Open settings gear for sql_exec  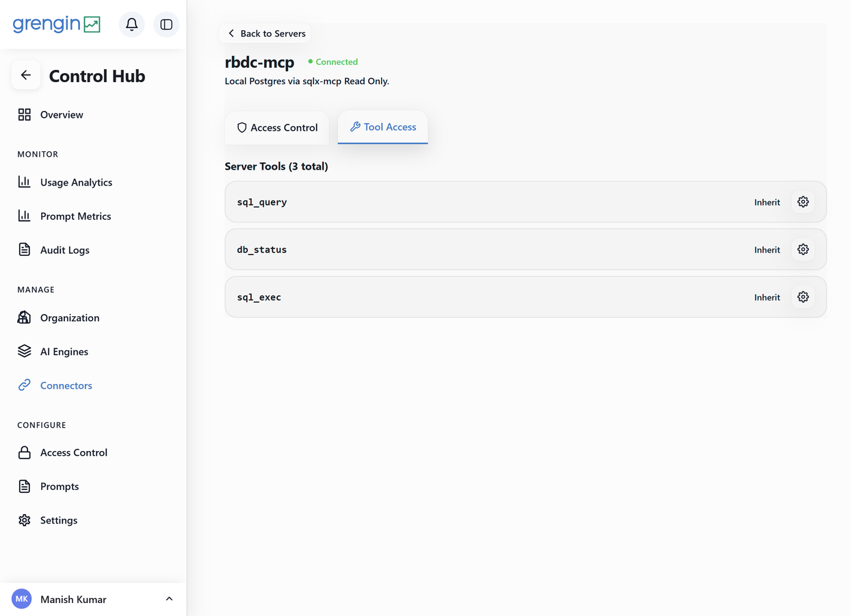803,297
